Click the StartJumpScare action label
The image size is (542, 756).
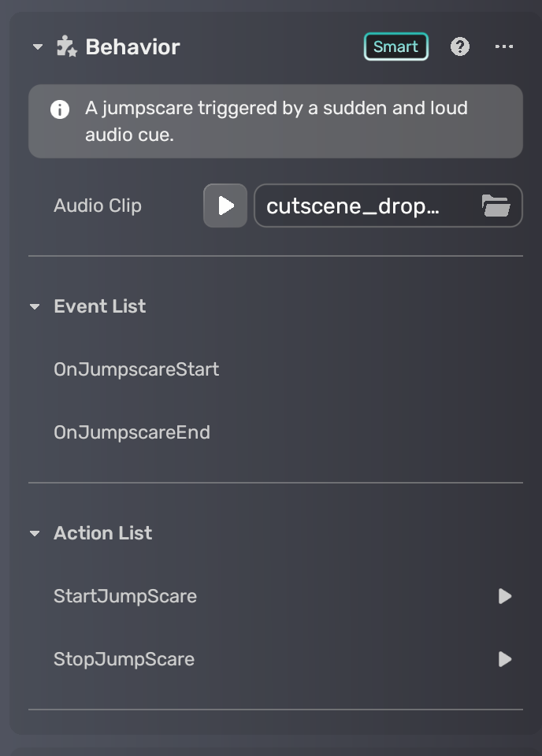tap(125, 596)
